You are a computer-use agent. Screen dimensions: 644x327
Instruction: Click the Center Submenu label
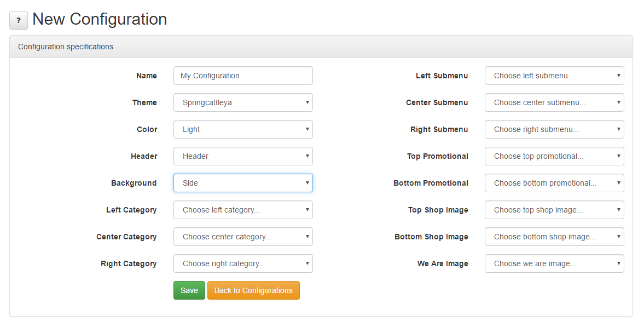tap(437, 102)
